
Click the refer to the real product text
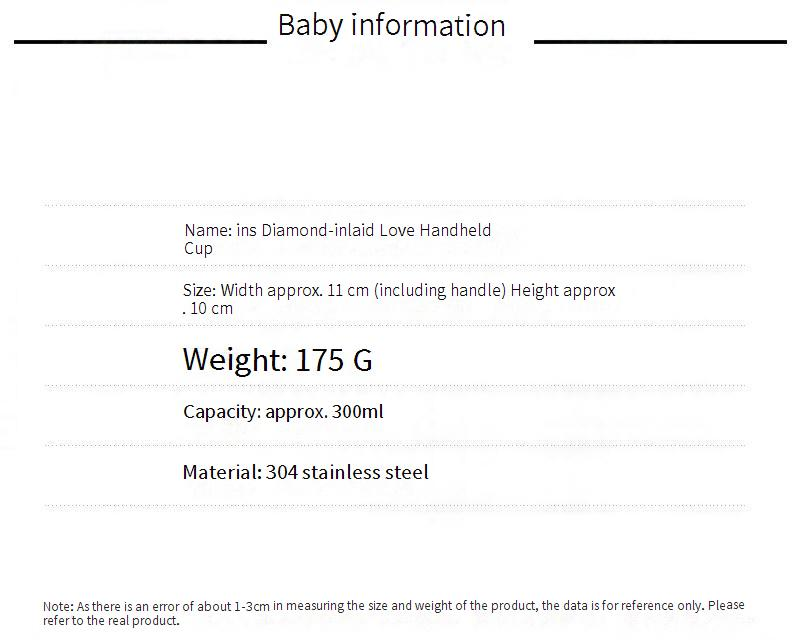(111, 620)
